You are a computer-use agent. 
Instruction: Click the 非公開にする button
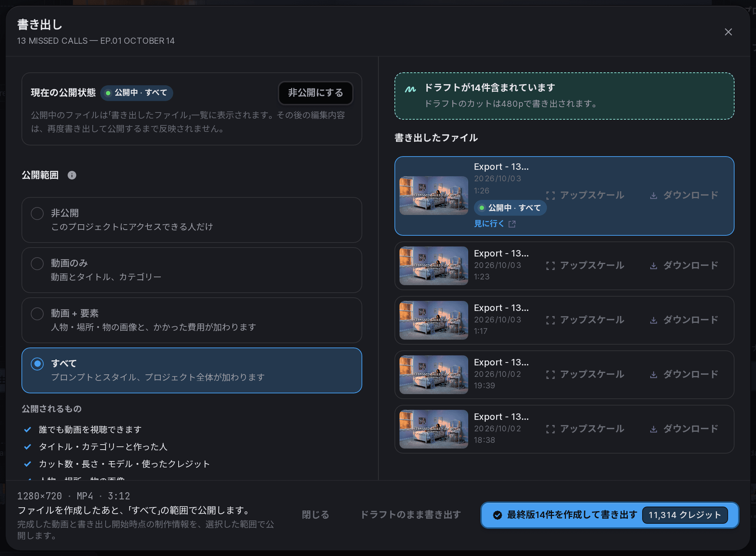(x=315, y=93)
